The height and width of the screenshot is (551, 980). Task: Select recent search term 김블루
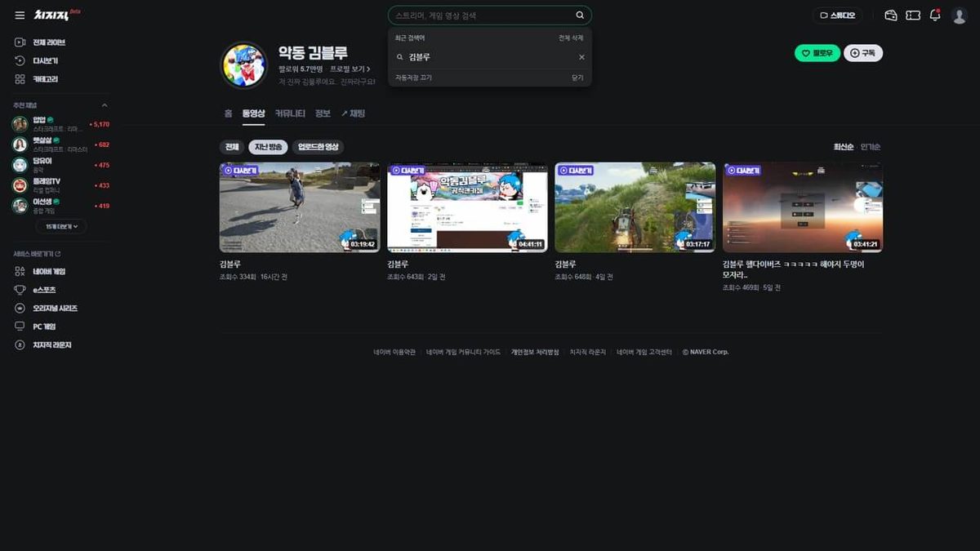[419, 57]
